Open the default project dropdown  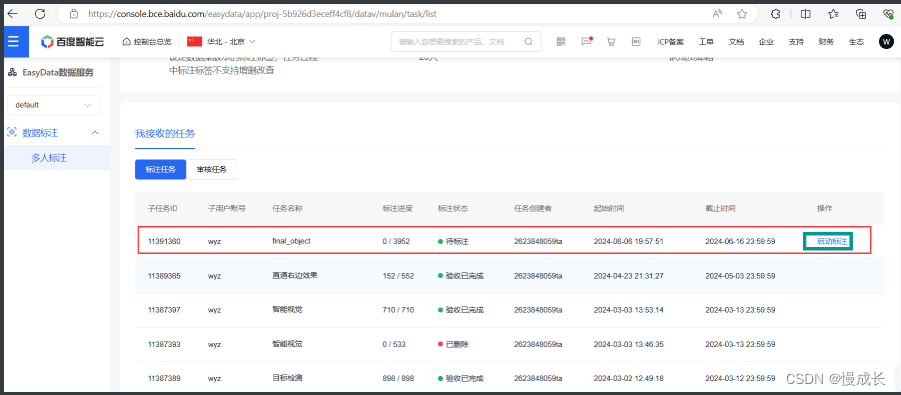pyautogui.click(x=53, y=105)
